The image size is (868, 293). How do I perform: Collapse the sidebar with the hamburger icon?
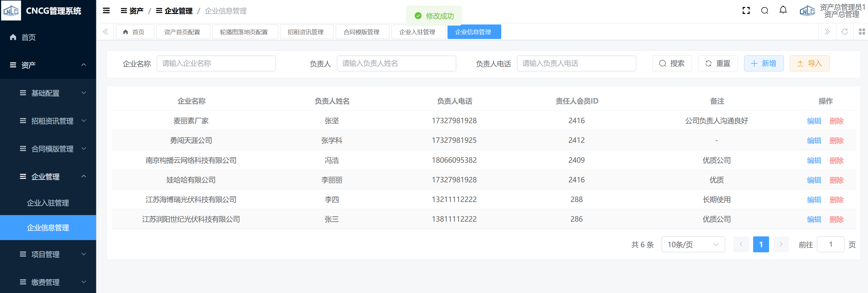[x=106, y=11]
